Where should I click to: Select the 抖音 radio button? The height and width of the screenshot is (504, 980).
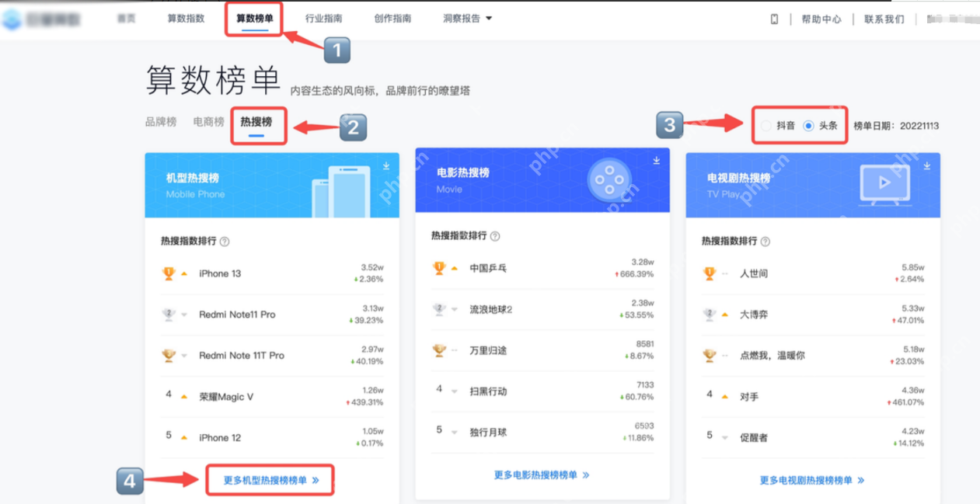(766, 125)
